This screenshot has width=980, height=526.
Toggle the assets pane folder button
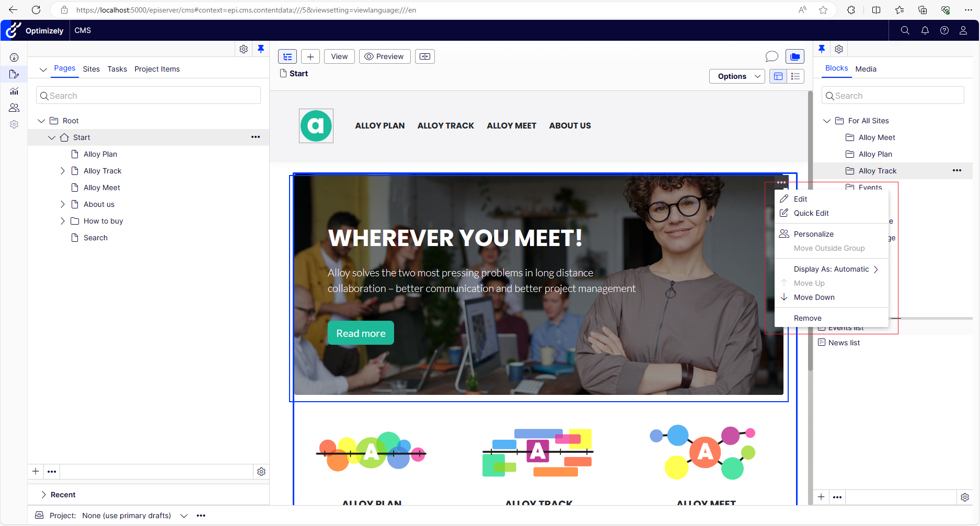[x=795, y=56]
